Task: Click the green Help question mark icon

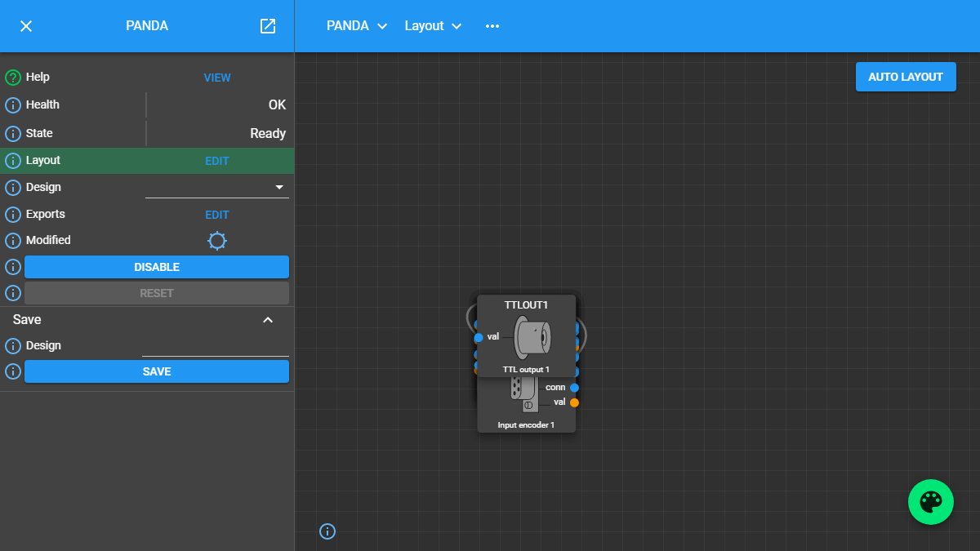Action: [x=13, y=78]
